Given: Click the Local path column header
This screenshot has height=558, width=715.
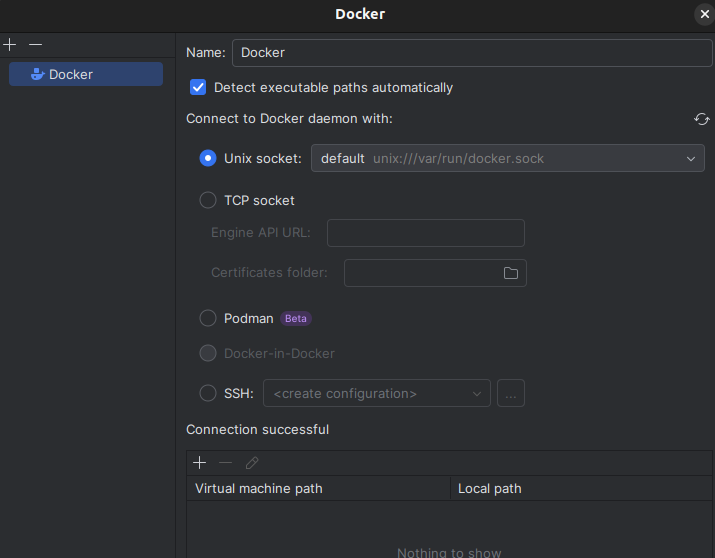Looking at the screenshot, I should [581, 488].
